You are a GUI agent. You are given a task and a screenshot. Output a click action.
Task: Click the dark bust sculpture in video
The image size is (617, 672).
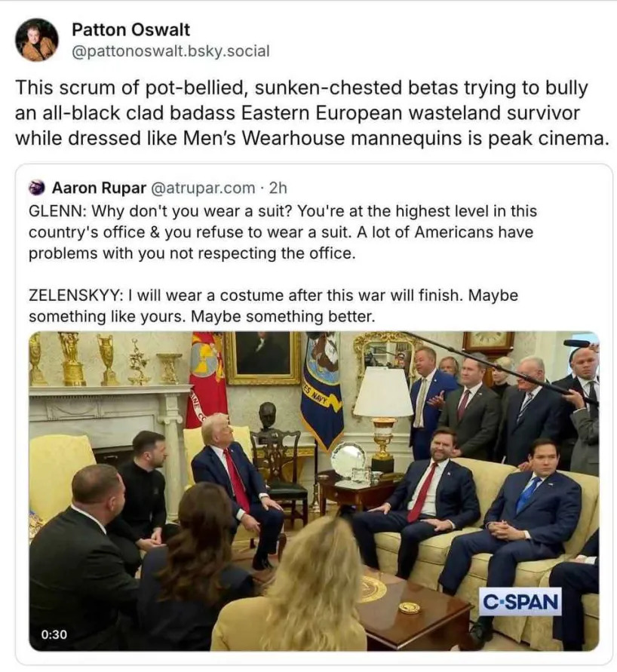pos(269,416)
